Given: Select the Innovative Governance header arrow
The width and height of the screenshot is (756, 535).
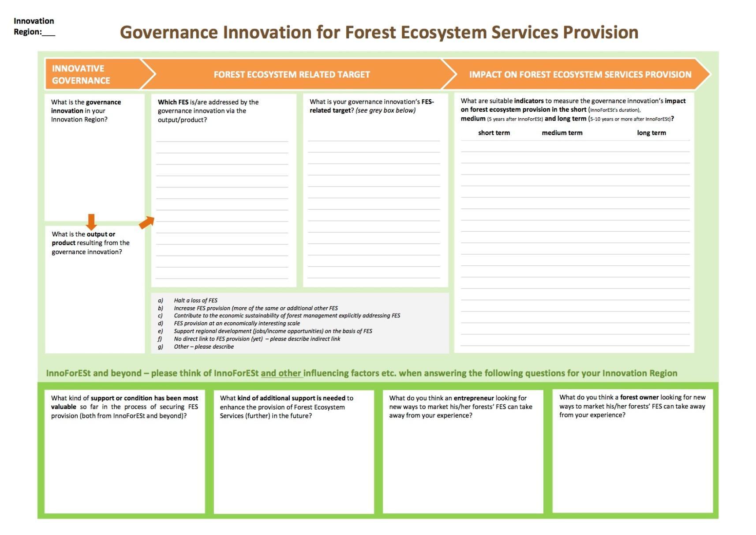Looking at the screenshot, I should [x=93, y=74].
